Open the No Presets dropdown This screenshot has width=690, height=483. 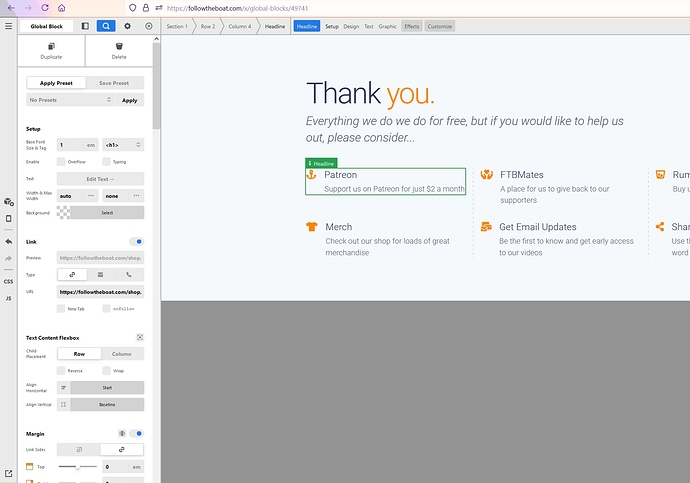click(70, 100)
